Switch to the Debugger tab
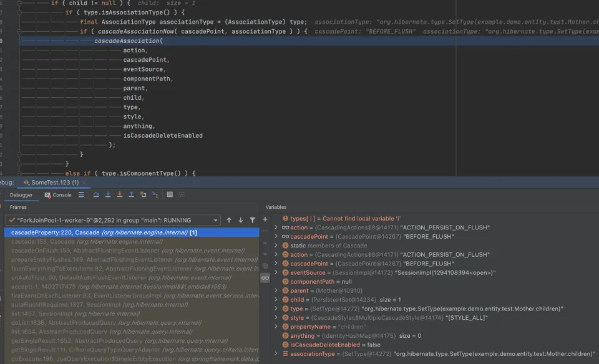Screen dimensions: 599x364 21,195
